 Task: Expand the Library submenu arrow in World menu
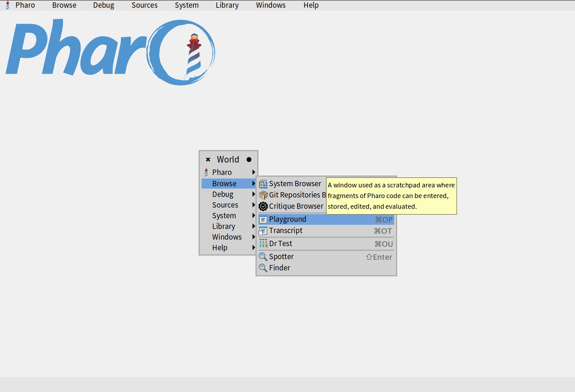point(253,226)
